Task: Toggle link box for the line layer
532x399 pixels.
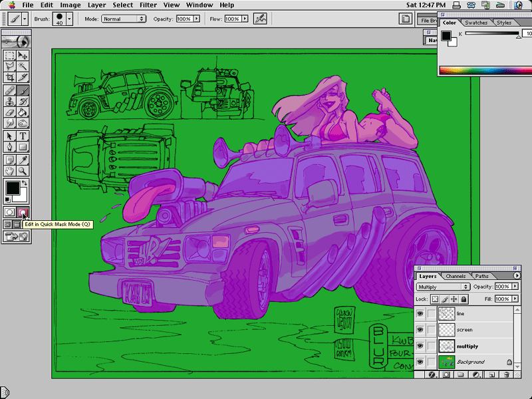Action: point(431,313)
